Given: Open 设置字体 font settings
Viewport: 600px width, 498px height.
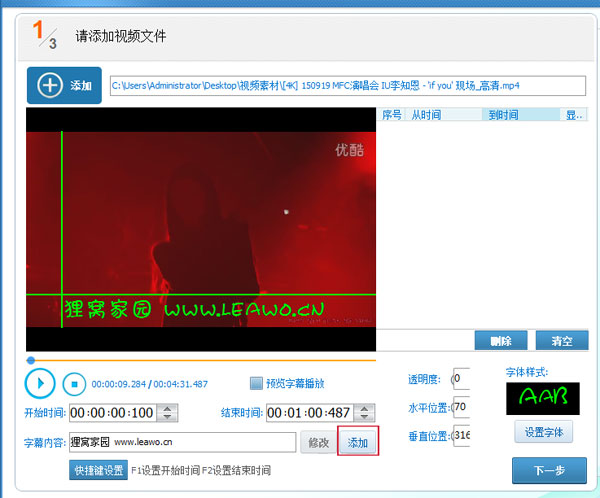Looking at the screenshot, I should click(x=544, y=432).
